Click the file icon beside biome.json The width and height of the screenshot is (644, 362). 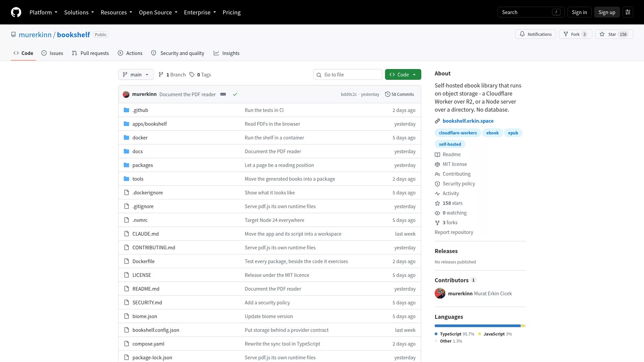click(x=126, y=316)
